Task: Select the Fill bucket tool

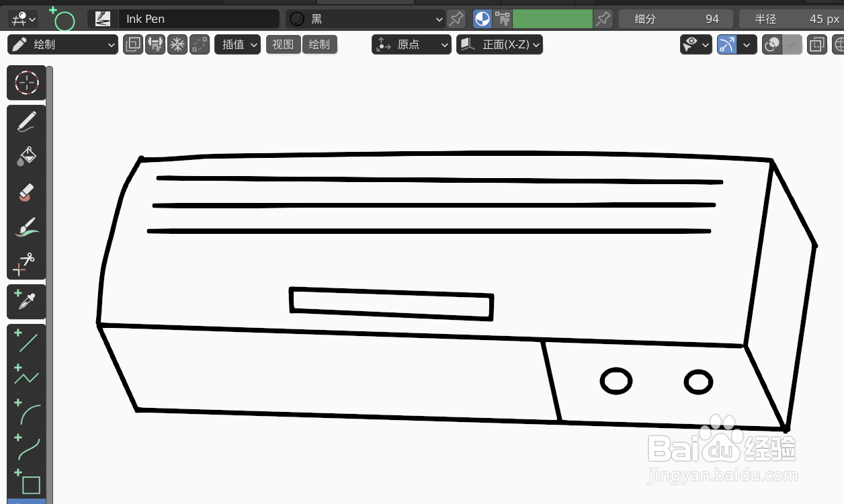Action: point(27,157)
